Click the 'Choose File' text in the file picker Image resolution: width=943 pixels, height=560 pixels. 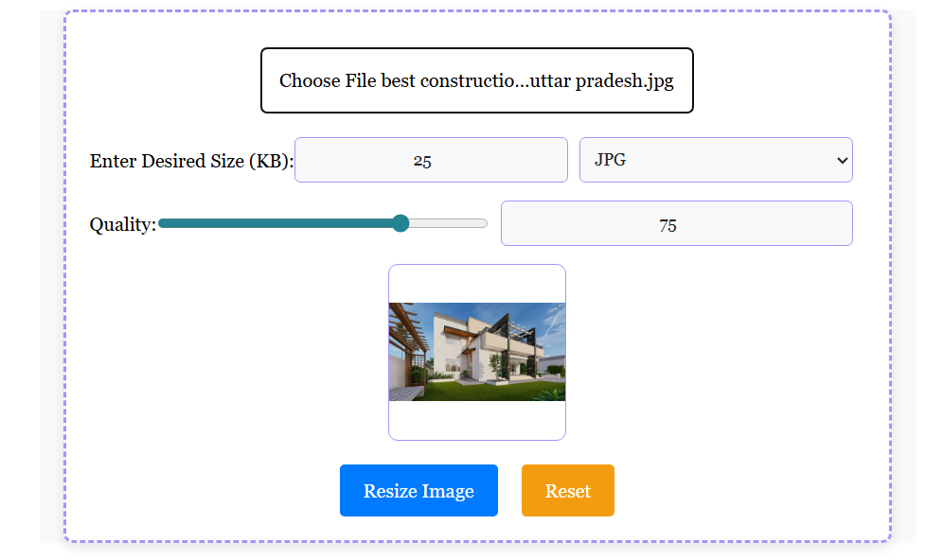tap(323, 80)
